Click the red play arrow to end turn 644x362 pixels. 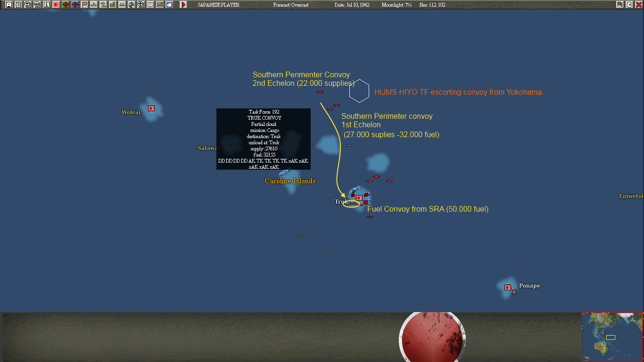(x=183, y=5)
